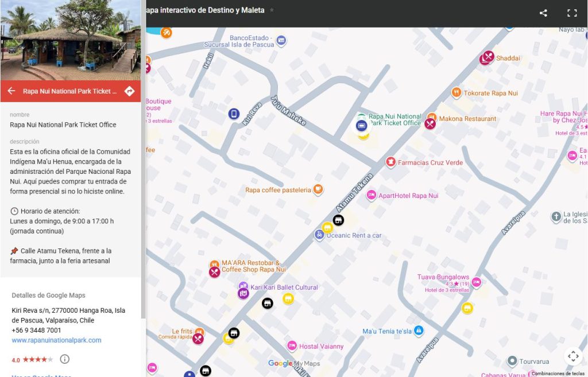
Task: Open the rating info icon
Action: 65,359
